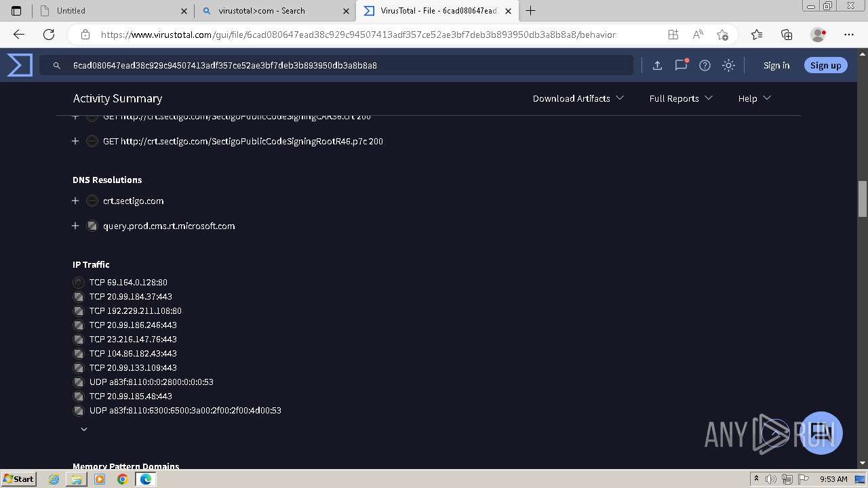Open the tab actions menu icon

16,11
